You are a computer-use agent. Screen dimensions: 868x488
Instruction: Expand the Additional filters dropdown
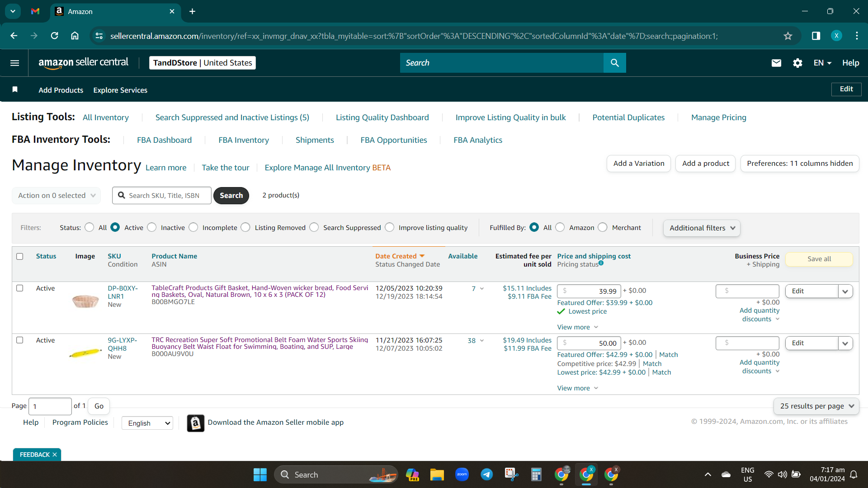702,228
